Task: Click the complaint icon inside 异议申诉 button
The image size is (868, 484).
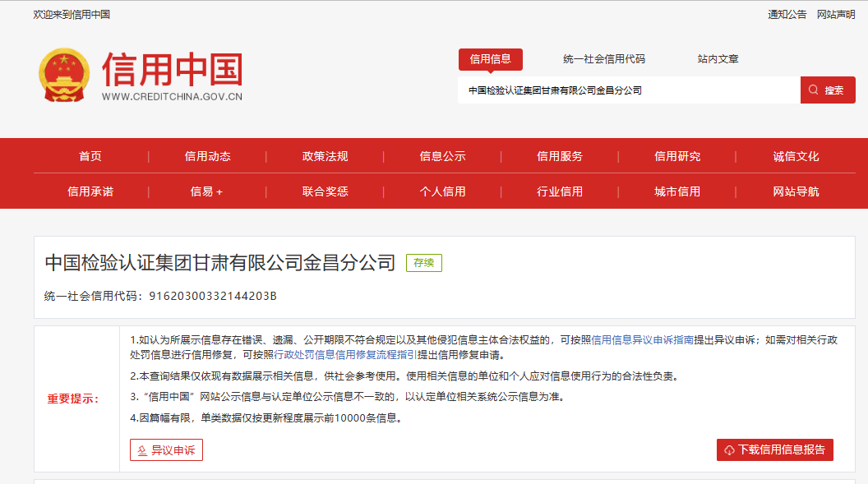Action: [141, 449]
